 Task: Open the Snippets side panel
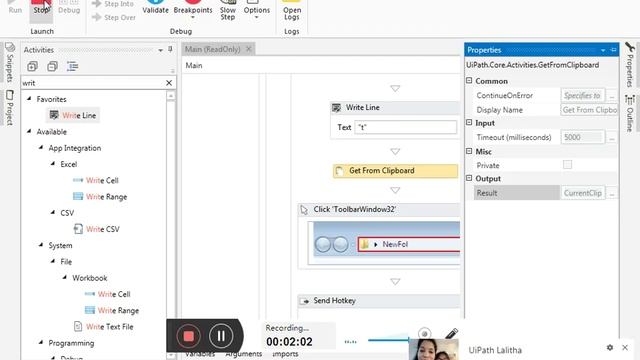point(10,61)
